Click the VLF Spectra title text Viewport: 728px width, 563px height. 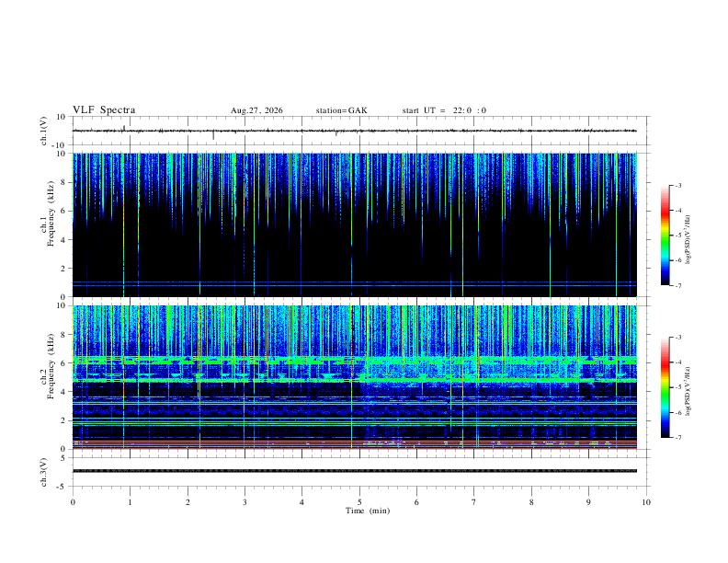point(104,110)
